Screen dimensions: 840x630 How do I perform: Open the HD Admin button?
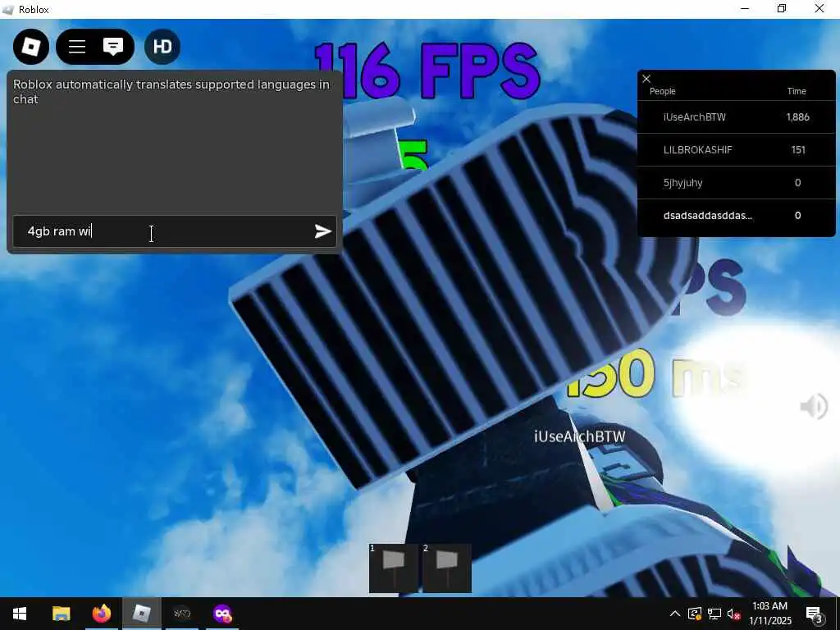click(162, 47)
